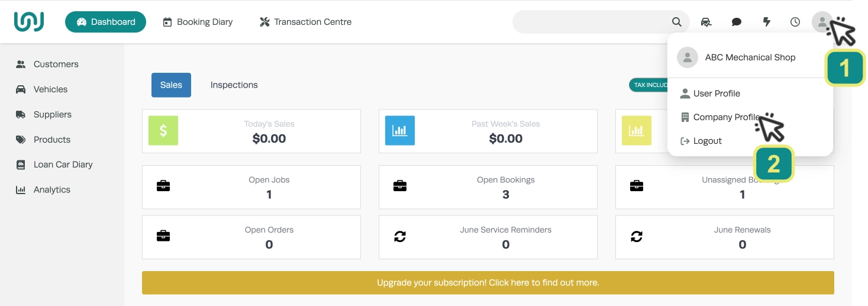
Task: Open the June Service Reminders card
Action: pyautogui.click(x=488, y=237)
